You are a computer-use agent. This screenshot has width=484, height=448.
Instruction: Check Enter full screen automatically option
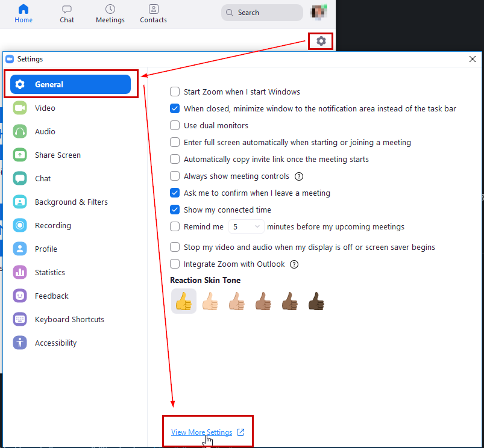[x=175, y=142]
